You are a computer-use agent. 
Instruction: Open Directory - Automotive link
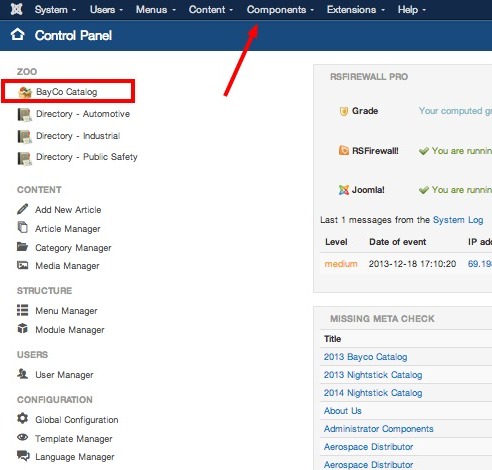click(83, 114)
